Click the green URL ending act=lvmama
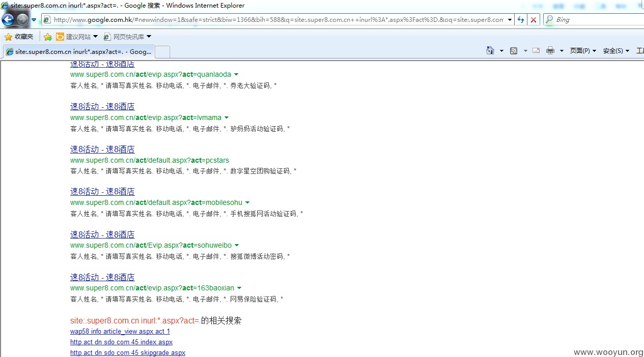644x357 pixels. pyautogui.click(x=146, y=117)
